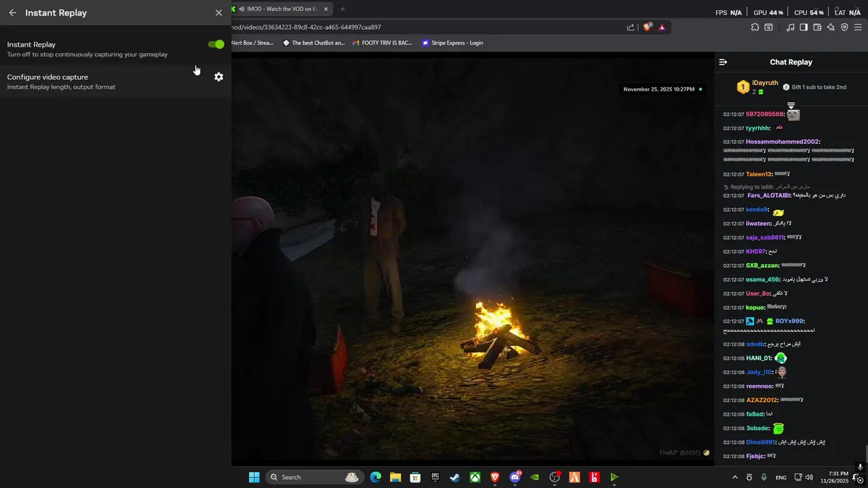Click the search tabs icon next to extensions
The image size is (868, 488).
[768, 27]
